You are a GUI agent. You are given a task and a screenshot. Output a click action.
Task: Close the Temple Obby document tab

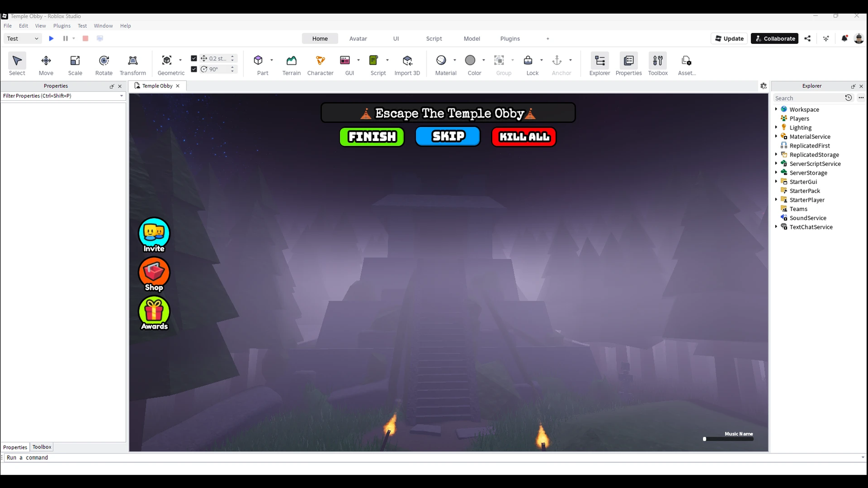tap(177, 86)
